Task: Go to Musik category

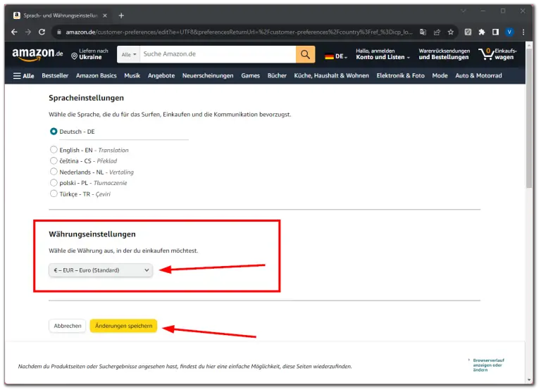Action: pos(132,76)
